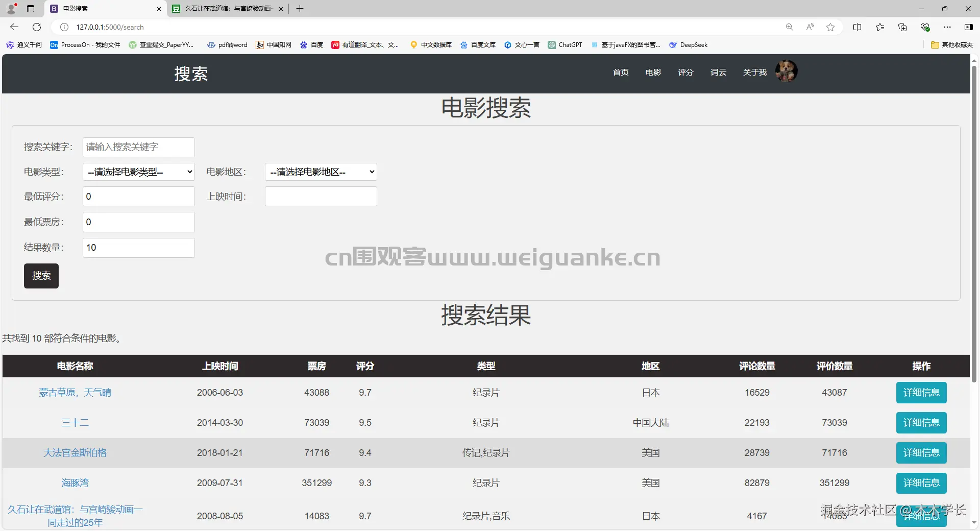This screenshot has width=980, height=531.
Task: Open a new tab with the plus icon
Action: pos(300,9)
